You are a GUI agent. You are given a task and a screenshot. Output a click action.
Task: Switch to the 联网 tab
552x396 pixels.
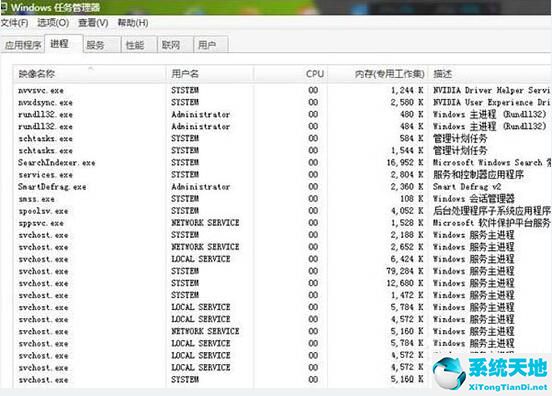tap(175, 45)
